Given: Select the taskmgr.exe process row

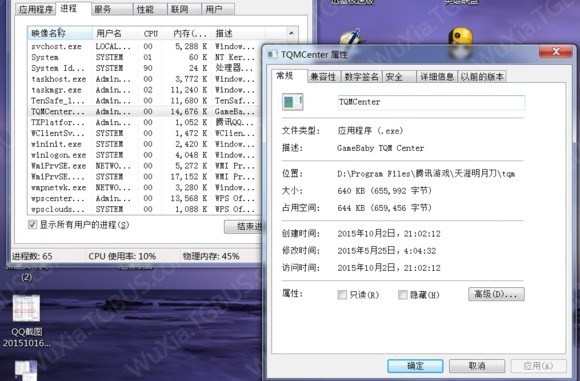Looking at the screenshot, I should pyautogui.click(x=144, y=90).
